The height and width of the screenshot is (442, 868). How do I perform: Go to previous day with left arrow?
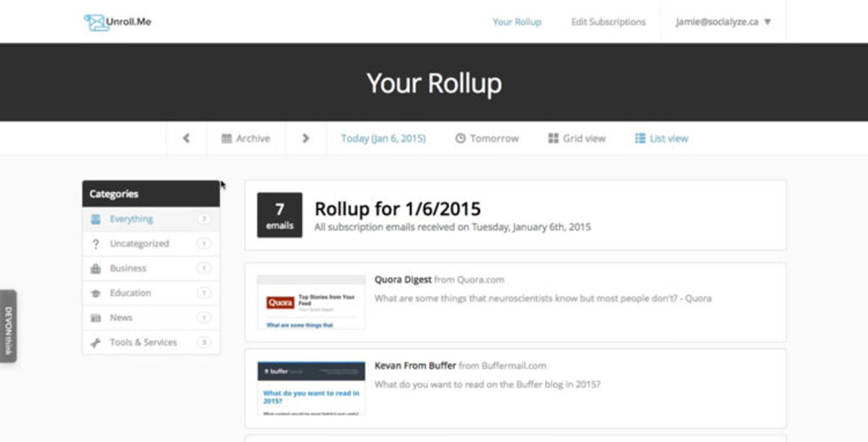point(186,138)
